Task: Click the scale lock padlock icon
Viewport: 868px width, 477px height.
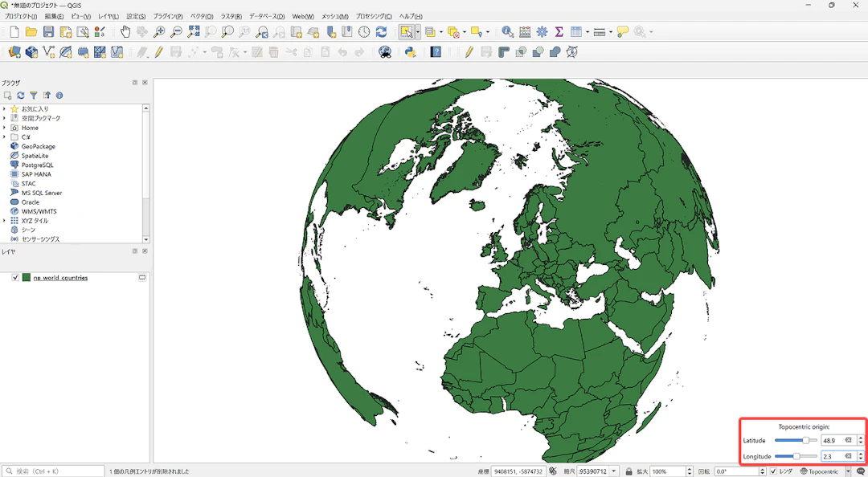Action: tap(628, 471)
